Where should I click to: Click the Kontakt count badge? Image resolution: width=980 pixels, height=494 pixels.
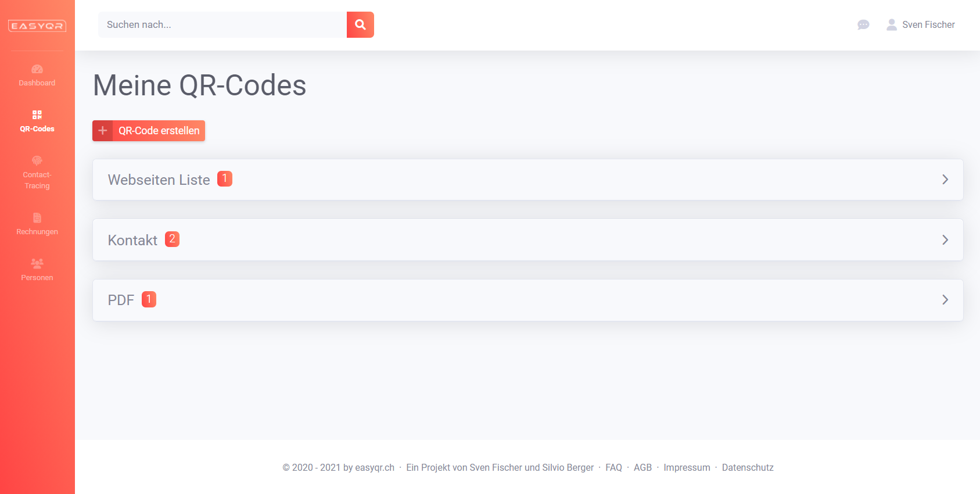click(x=172, y=239)
